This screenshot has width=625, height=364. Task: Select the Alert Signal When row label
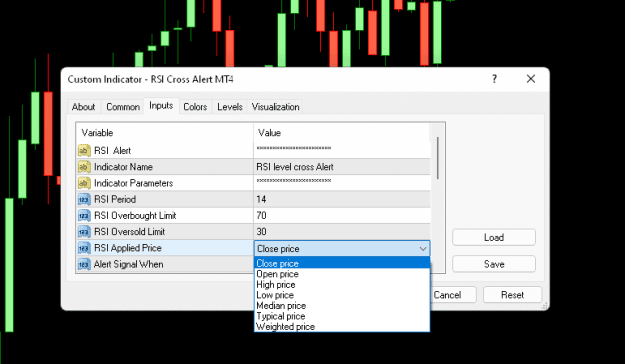[128, 264]
